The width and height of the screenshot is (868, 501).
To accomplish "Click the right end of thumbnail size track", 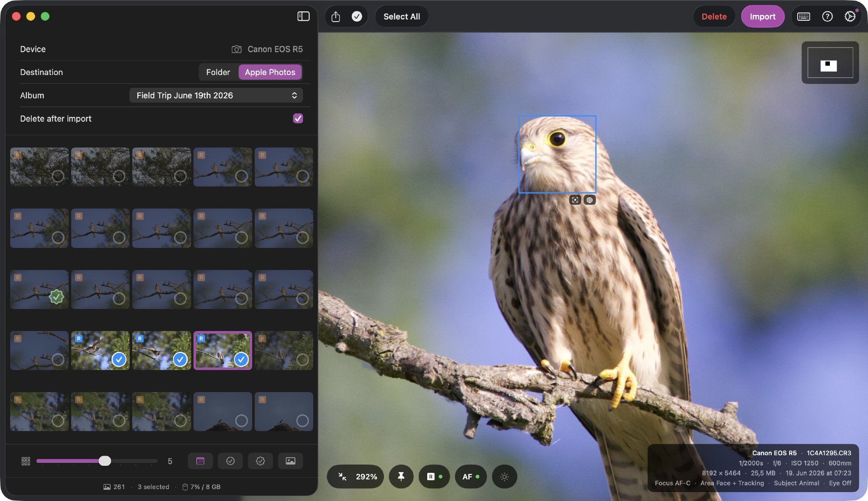I will (156, 461).
